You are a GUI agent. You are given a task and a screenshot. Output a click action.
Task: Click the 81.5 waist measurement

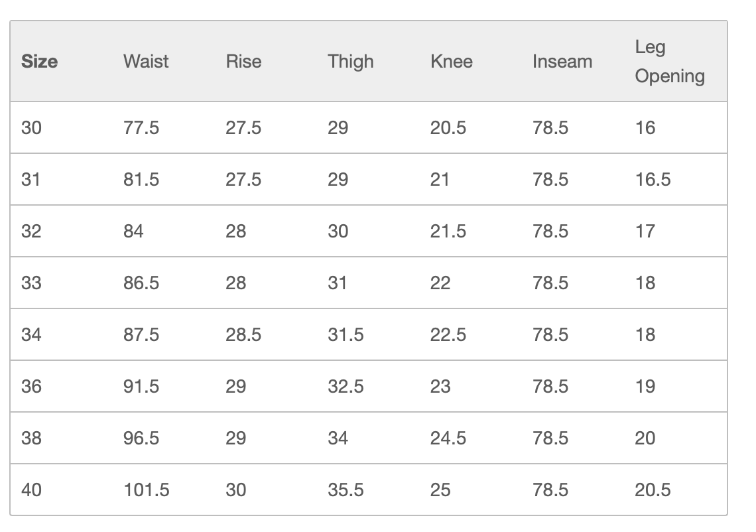141,179
